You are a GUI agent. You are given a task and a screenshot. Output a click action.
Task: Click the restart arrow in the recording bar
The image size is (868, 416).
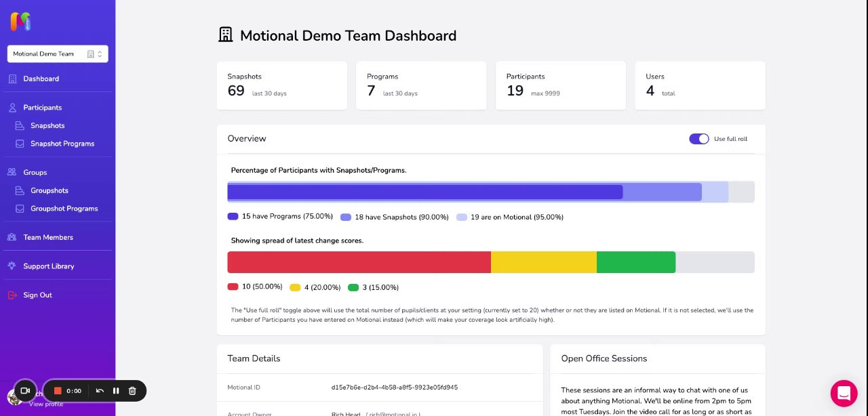[x=100, y=391]
